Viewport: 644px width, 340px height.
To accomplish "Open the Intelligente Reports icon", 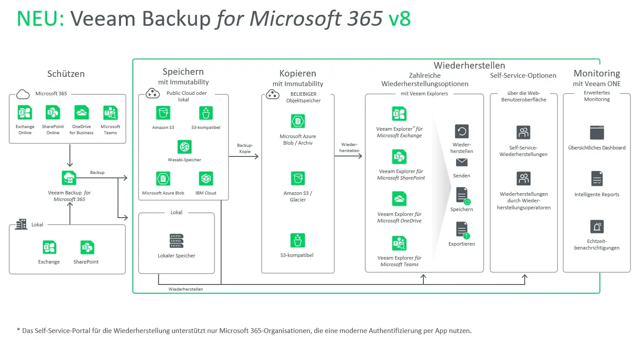I will [597, 178].
